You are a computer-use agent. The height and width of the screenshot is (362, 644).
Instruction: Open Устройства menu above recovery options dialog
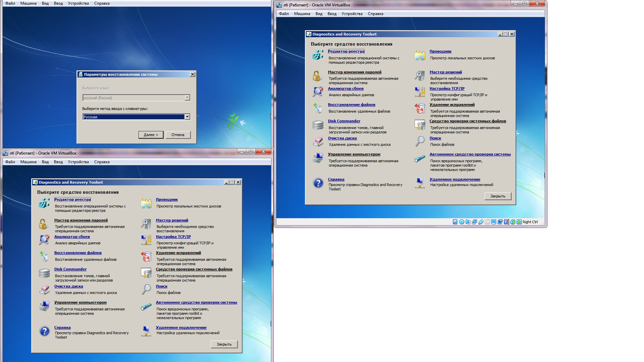[x=78, y=3]
